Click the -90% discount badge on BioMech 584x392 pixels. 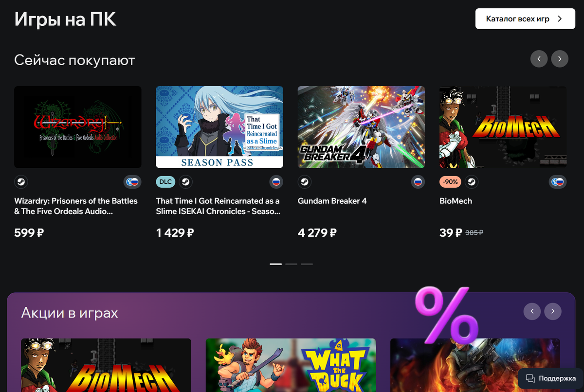tap(450, 182)
